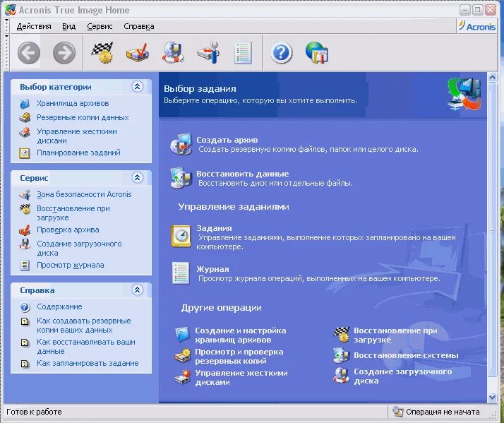Click the Back arrow toolbar button
This screenshot has height=423, width=504.
(x=29, y=53)
